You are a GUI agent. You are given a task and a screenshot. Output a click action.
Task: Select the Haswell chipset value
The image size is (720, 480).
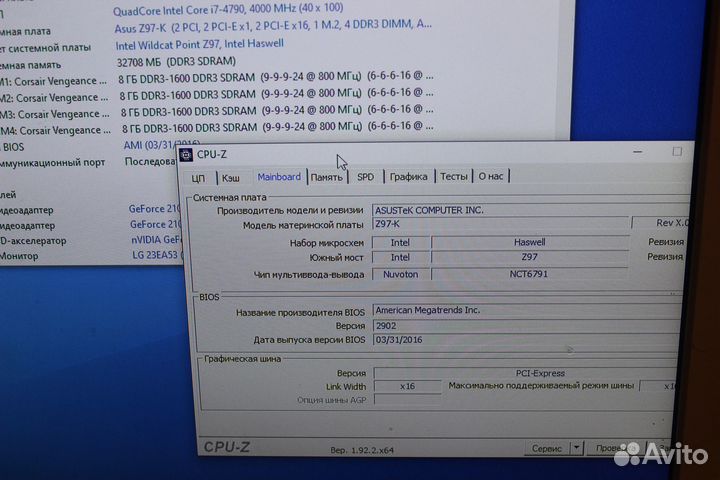529,242
